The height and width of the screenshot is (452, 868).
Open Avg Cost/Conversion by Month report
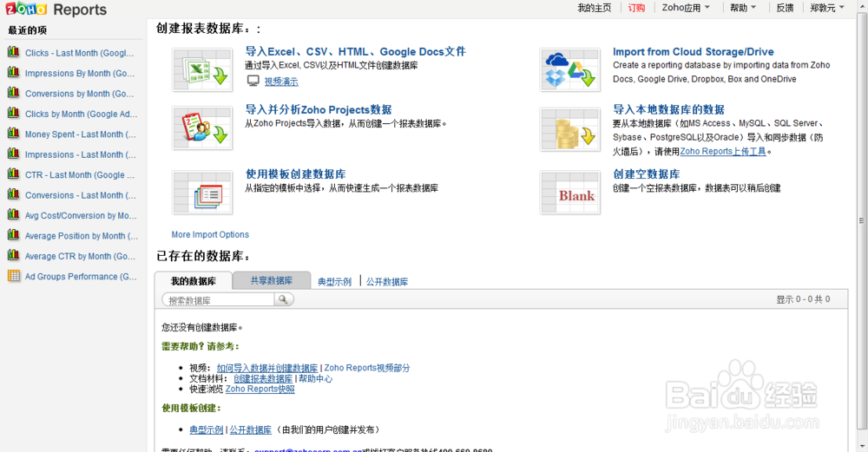point(81,216)
